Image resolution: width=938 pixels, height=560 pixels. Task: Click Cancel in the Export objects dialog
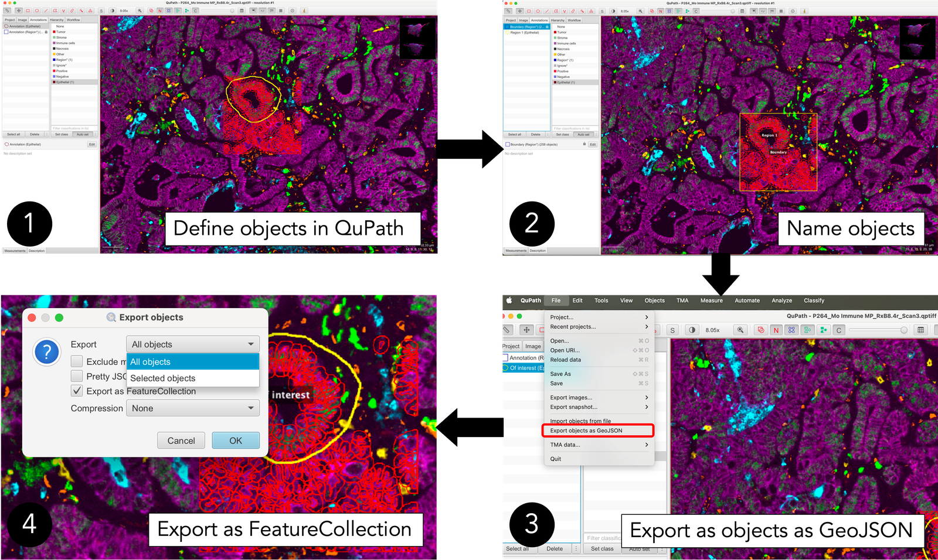pos(181,441)
